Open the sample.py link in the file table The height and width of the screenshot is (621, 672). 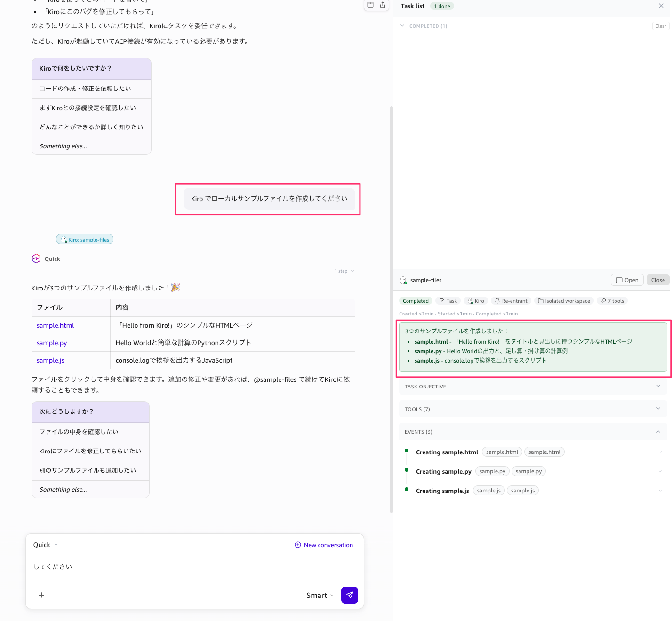(x=52, y=343)
